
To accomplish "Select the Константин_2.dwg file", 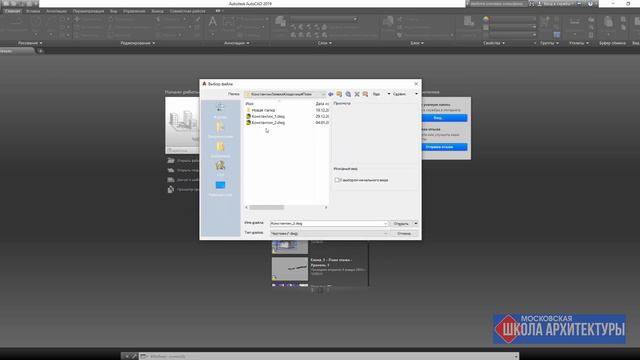I will point(265,122).
